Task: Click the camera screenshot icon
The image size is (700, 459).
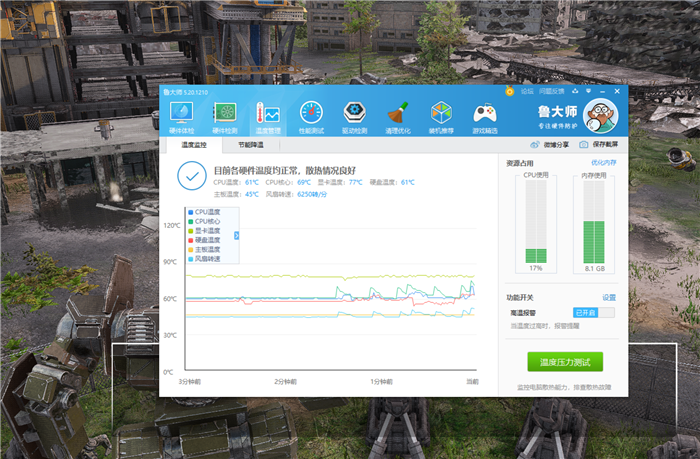Action: 583,145
